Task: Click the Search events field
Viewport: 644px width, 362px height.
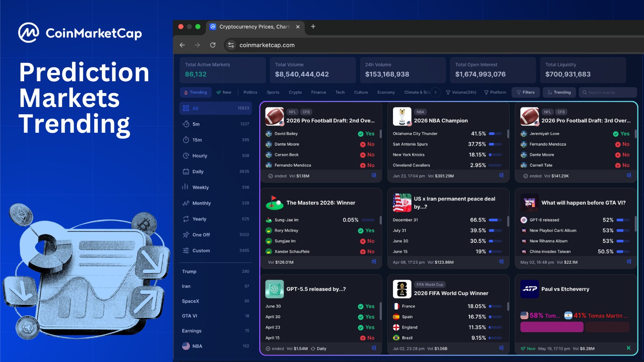Action: [608, 93]
